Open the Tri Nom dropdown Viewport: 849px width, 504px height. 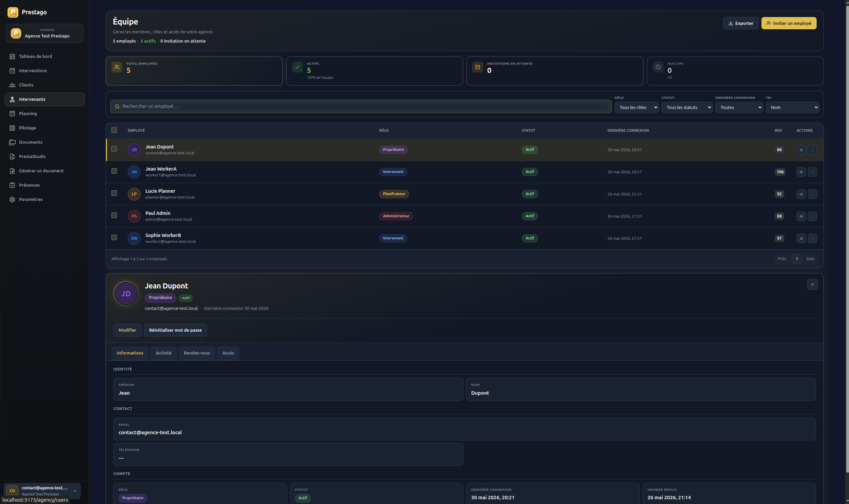792,107
